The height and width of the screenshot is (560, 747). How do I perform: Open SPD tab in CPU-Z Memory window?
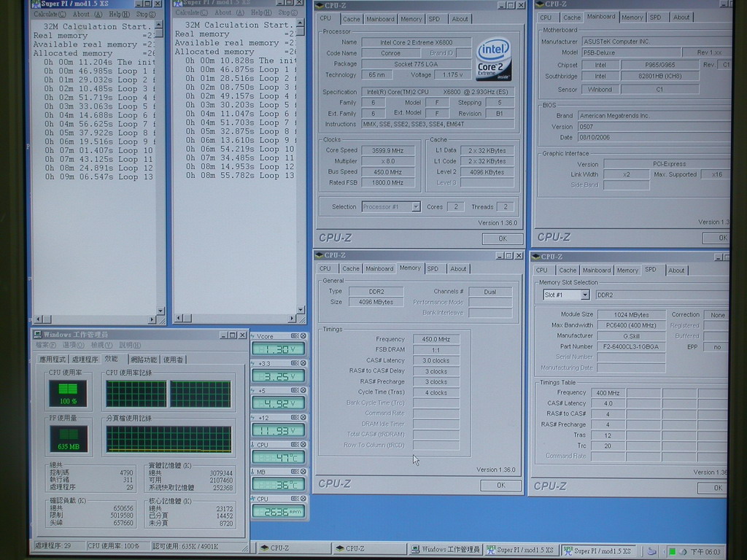coord(433,269)
